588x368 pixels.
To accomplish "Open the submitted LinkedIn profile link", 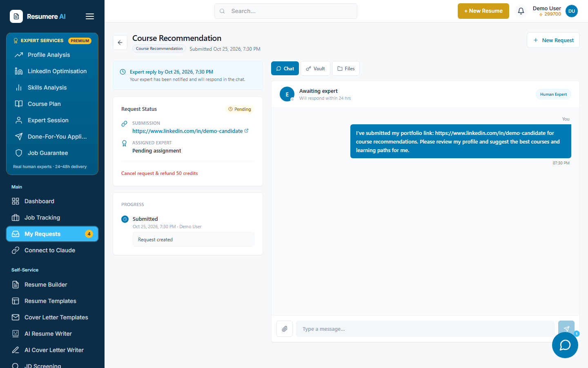I will click(x=187, y=131).
